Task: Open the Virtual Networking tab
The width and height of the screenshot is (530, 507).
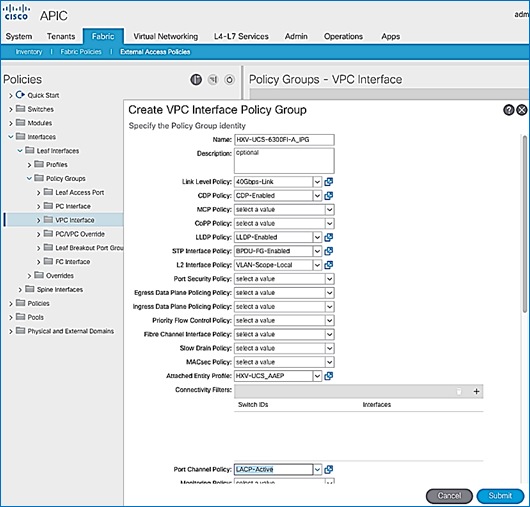Action: point(166,36)
